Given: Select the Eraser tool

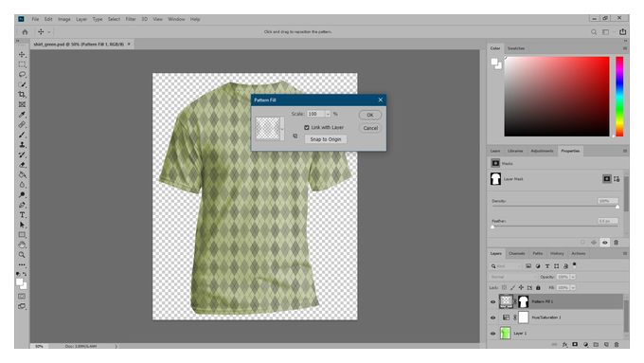Looking at the screenshot, I should 22,165.
